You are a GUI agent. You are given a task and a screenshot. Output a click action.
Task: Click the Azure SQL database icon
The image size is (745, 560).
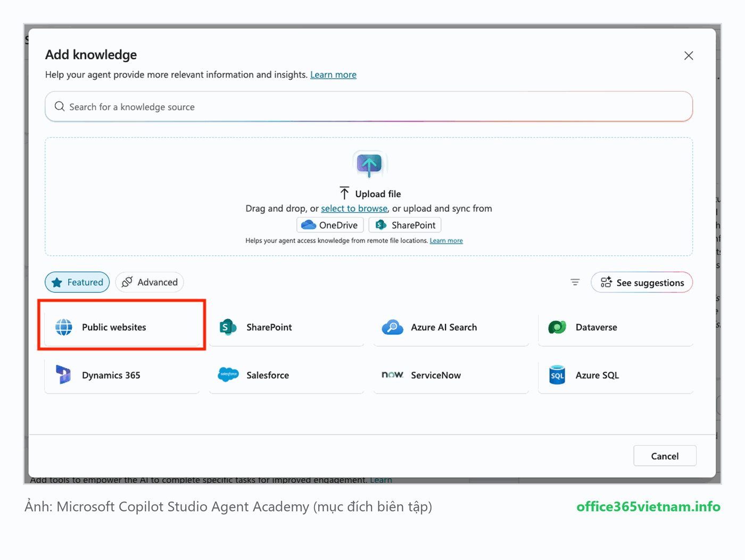[557, 375]
